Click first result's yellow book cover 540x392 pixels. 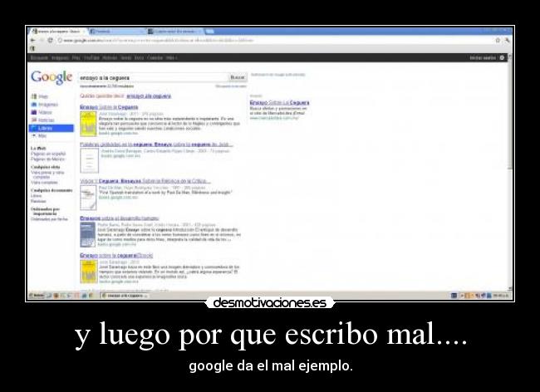88,124
